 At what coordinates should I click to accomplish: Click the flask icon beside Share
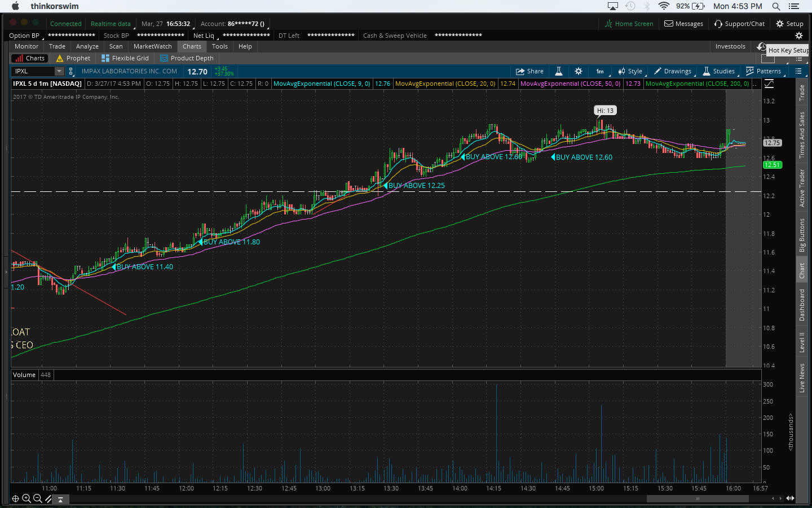click(x=558, y=71)
